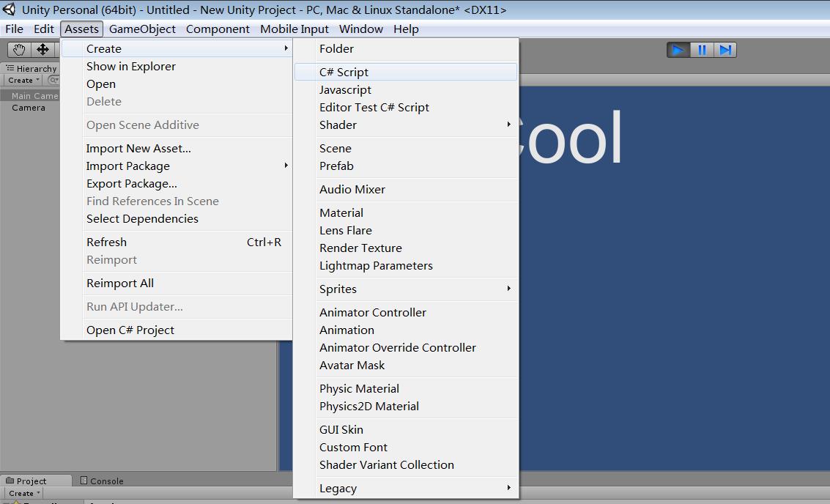The height and width of the screenshot is (504, 830).
Task: Create a new Folder
Action: [405, 48]
